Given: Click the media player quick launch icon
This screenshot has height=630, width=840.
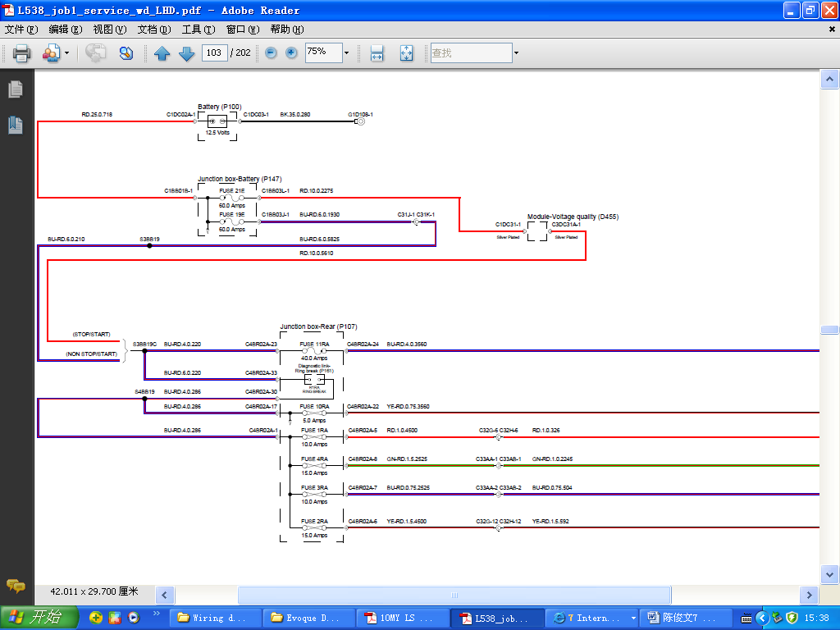Looking at the screenshot, I should click(x=134, y=618).
